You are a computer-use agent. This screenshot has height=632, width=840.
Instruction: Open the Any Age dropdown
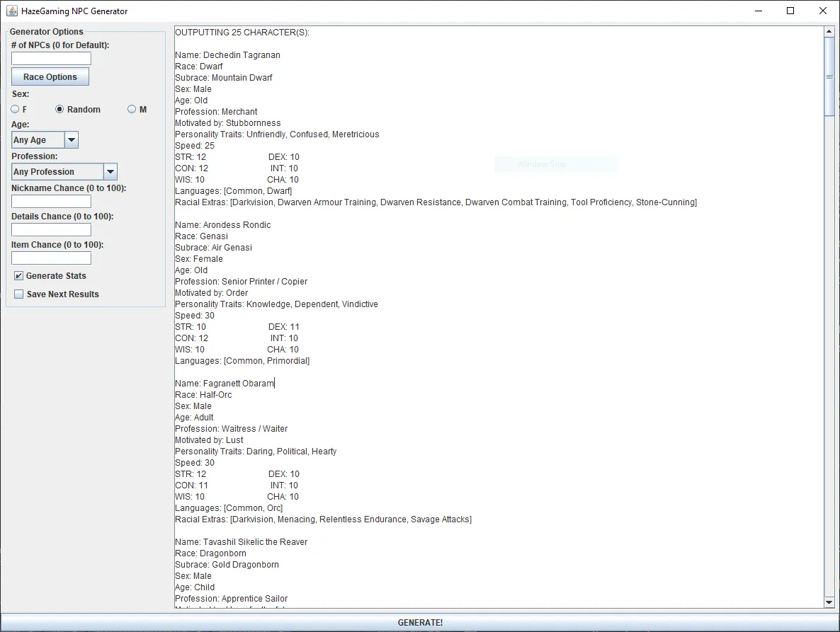pyautogui.click(x=45, y=139)
